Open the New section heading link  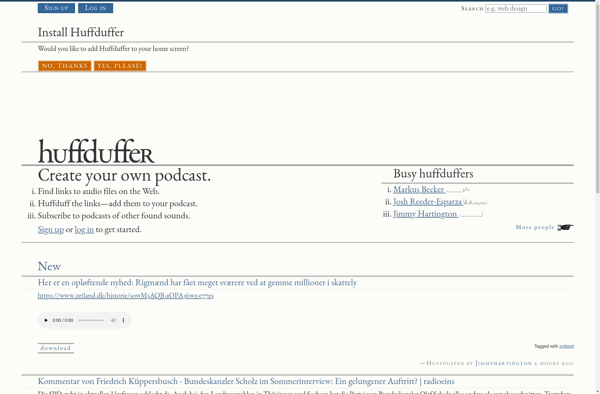[x=49, y=266]
